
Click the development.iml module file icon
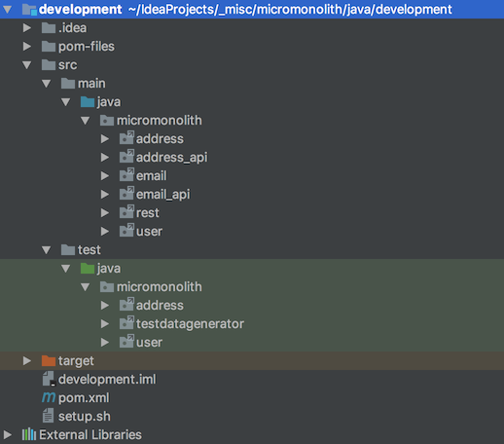49,379
